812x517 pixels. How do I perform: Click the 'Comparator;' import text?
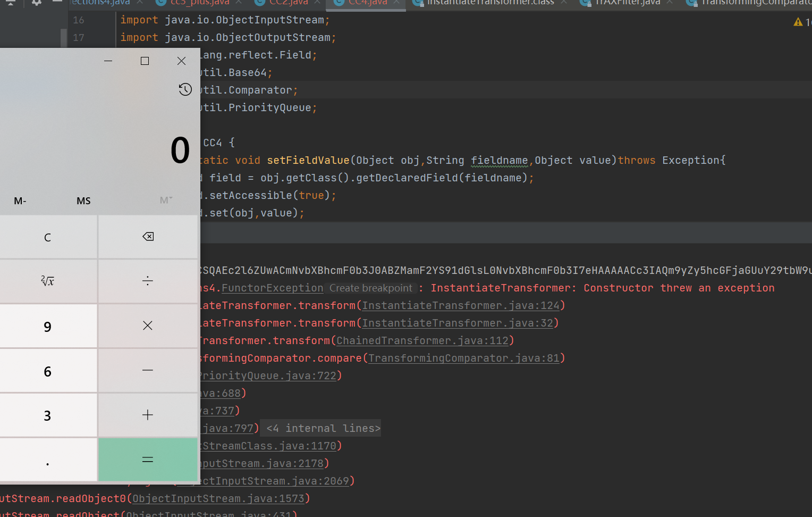(x=263, y=90)
